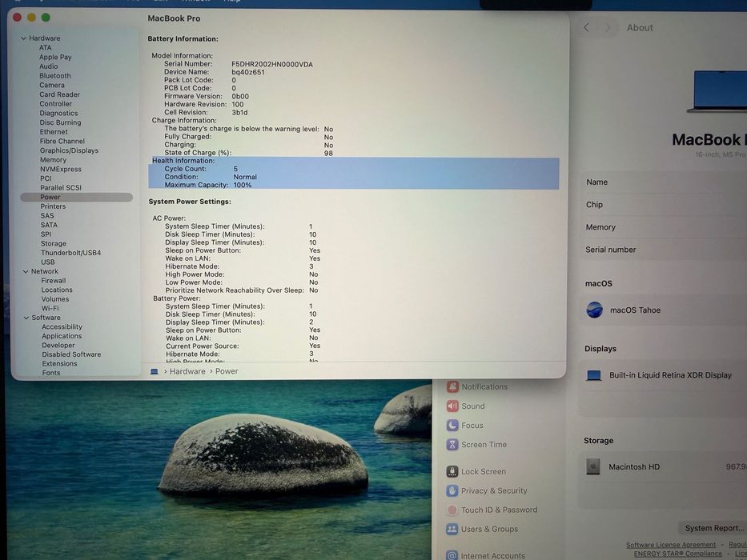This screenshot has height=560, width=747.
Task: Click the Serial number row in About
Action: 663,250
